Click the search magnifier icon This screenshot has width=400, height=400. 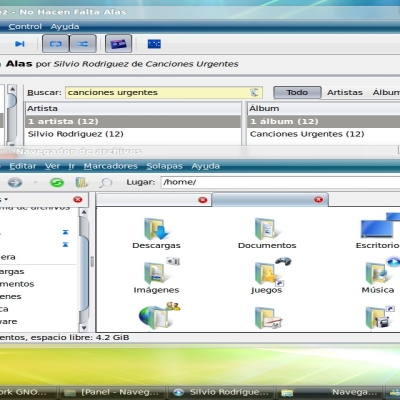pyautogui.click(x=106, y=182)
